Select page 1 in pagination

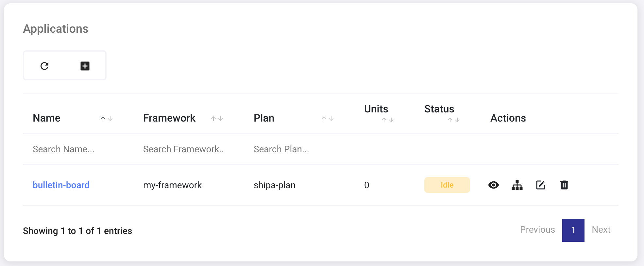573,230
